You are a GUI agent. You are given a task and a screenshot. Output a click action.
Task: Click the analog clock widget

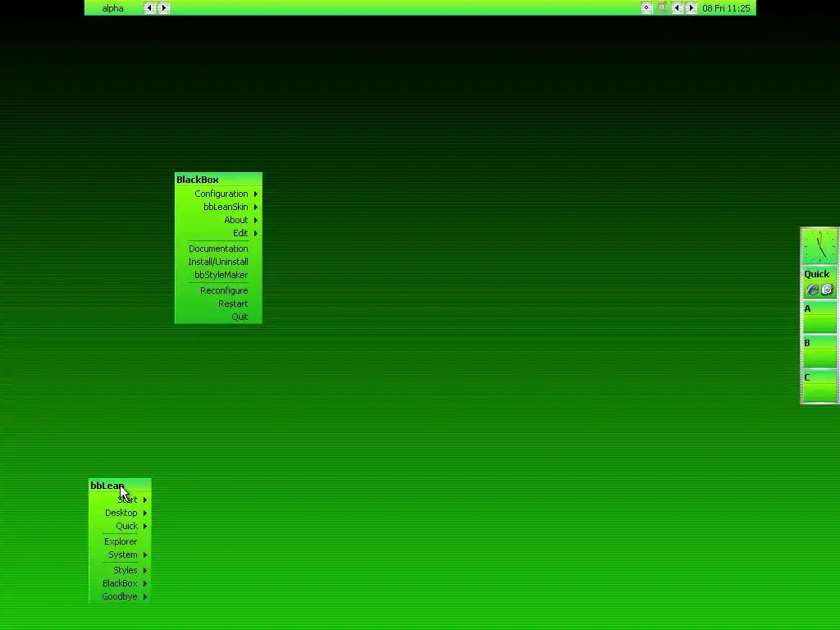click(x=819, y=246)
